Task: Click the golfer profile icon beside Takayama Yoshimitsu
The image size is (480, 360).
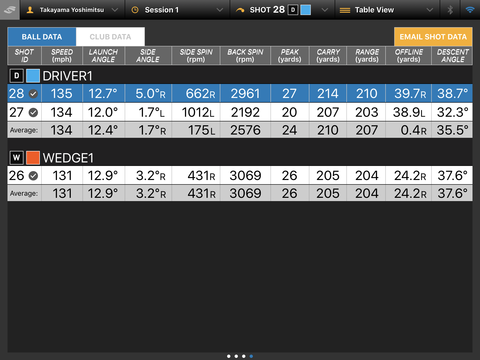Action: point(30,10)
